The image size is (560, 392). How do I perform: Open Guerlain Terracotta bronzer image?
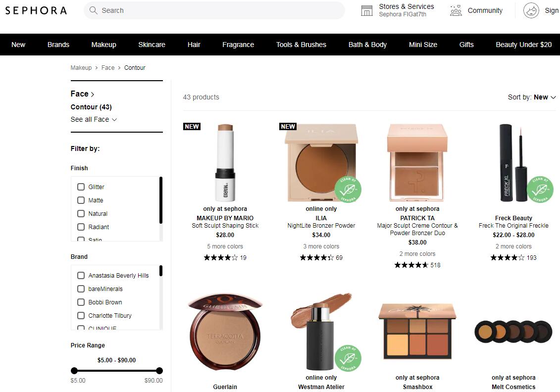point(225,333)
